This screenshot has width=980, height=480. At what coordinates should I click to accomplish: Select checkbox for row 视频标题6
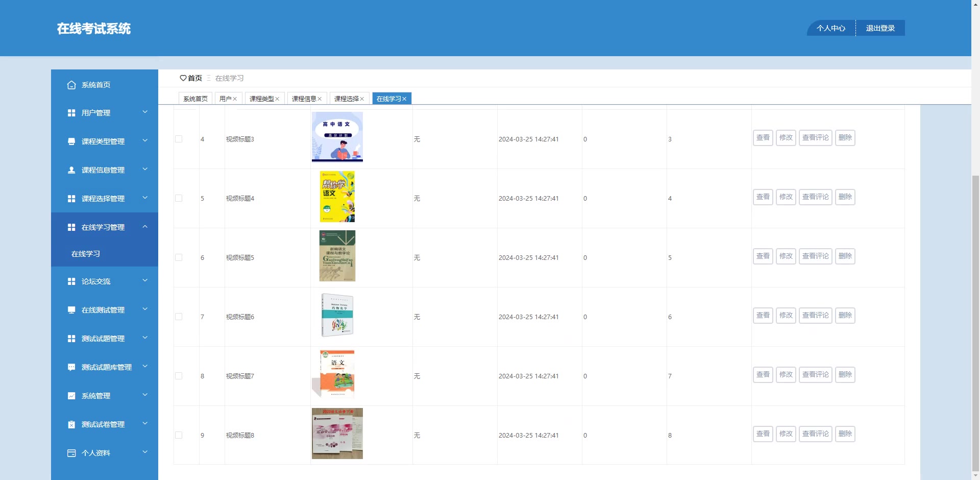coord(179,317)
